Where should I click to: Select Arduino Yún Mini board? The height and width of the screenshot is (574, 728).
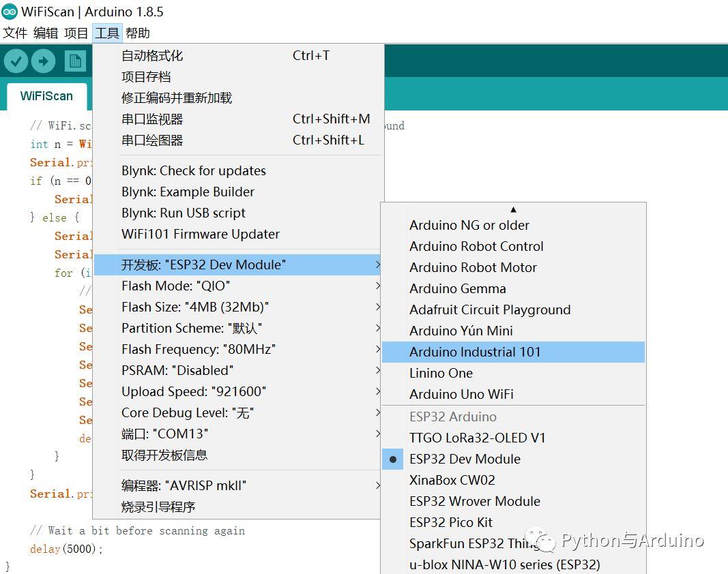pyautogui.click(x=513, y=331)
